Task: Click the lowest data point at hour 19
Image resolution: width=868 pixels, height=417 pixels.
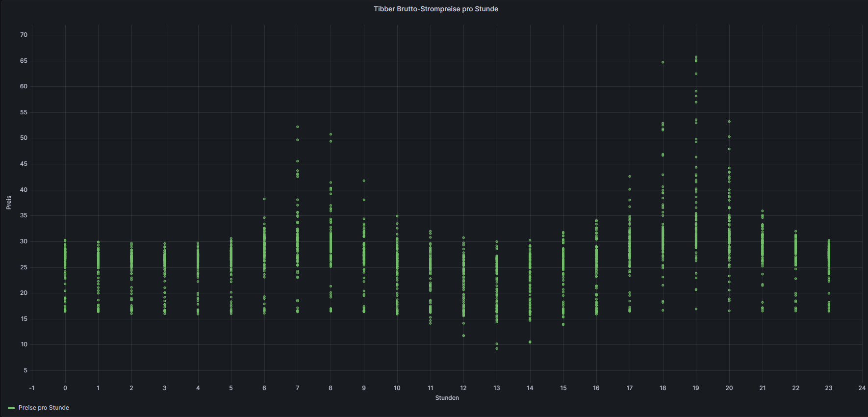Action: click(696, 309)
